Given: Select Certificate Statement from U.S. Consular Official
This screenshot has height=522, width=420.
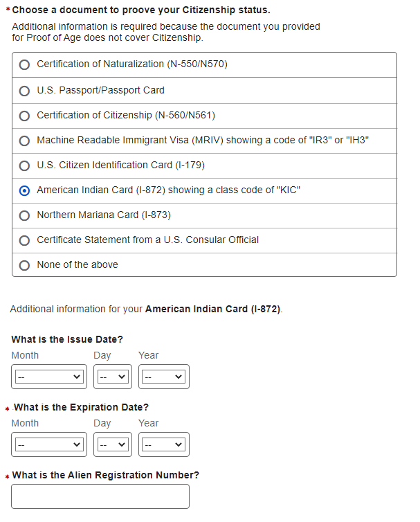Looking at the screenshot, I should (24, 240).
